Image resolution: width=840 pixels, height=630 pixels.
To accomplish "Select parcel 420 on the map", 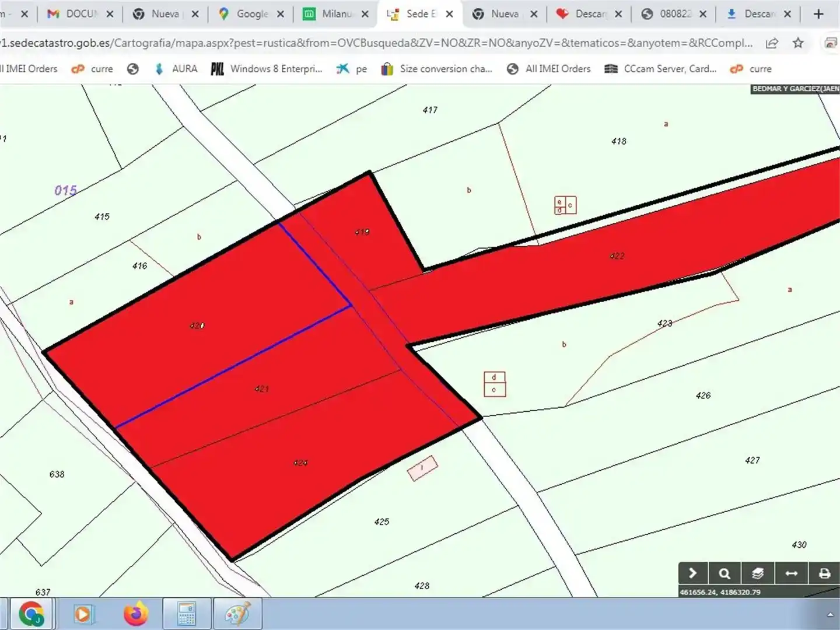I will click(197, 325).
